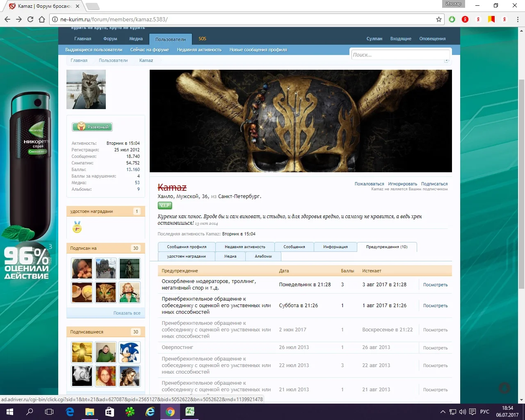
Task: Open the volume icon in system tray
Action: pyautogui.click(x=463, y=411)
